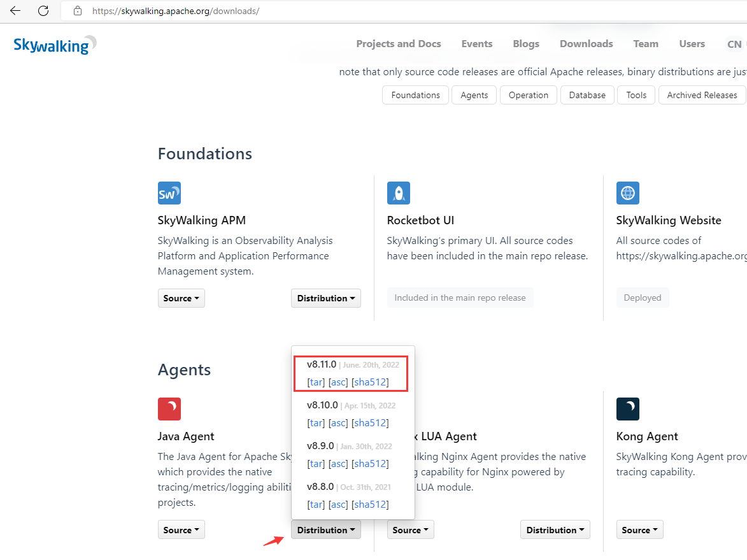Image resolution: width=747 pixels, height=560 pixels.
Task: Click the Rocketbot UI rocket icon
Action: click(398, 193)
